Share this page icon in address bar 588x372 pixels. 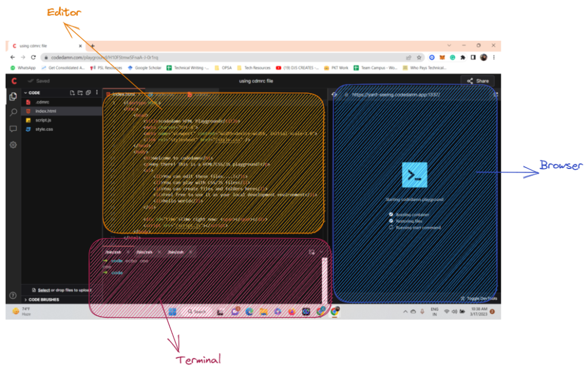tap(408, 57)
